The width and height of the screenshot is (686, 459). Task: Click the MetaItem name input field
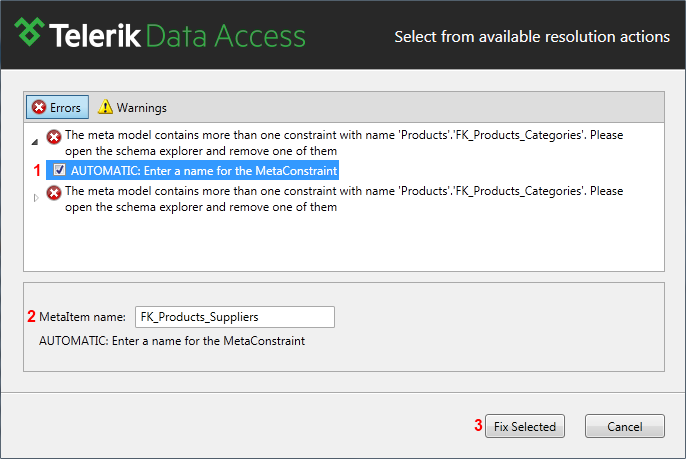tap(235, 317)
